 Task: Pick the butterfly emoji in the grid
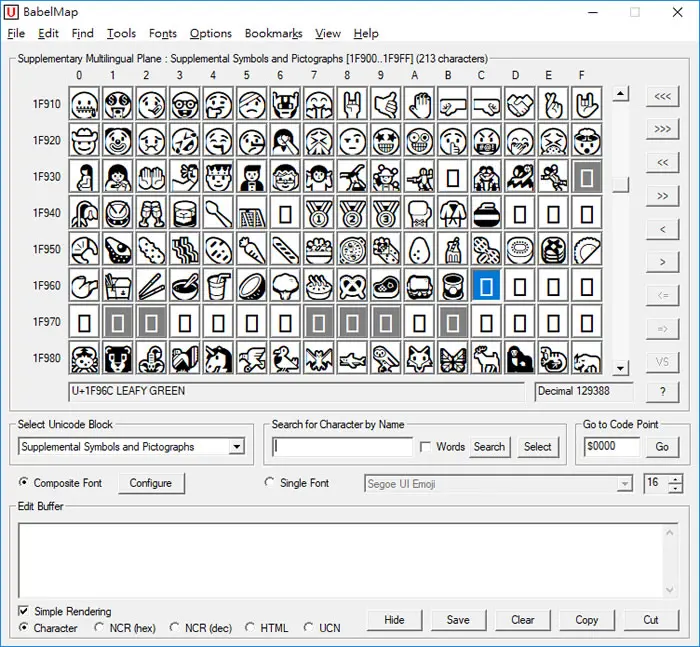[x=453, y=358]
